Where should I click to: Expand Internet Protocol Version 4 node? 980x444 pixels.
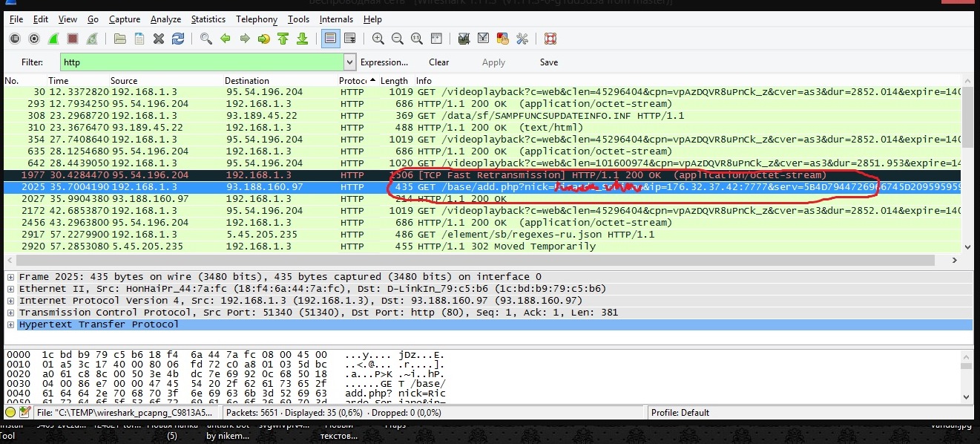click(x=10, y=301)
